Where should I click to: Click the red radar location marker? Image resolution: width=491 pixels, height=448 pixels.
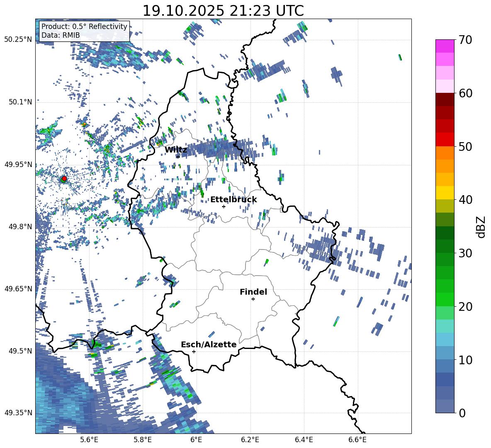point(64,178)
